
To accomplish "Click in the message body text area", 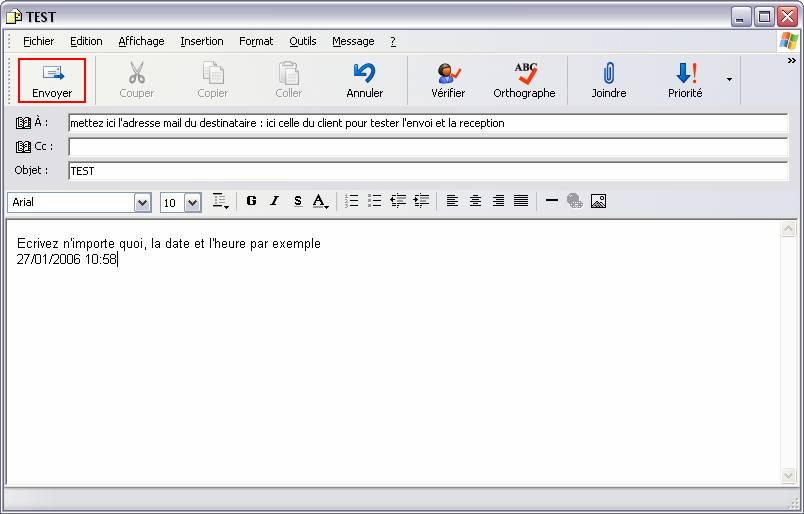I will 394,352.
